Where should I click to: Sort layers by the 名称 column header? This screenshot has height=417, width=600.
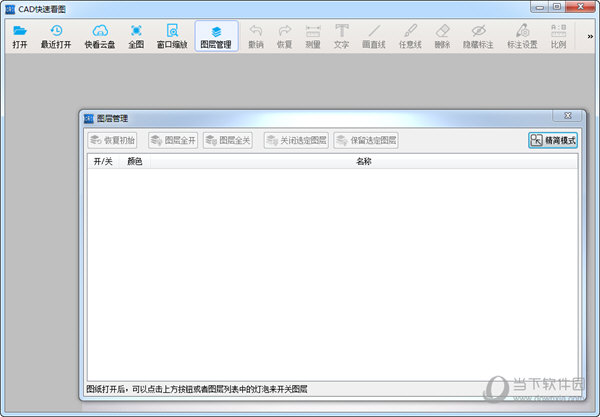pyautogui.click(x=364, y=161)
